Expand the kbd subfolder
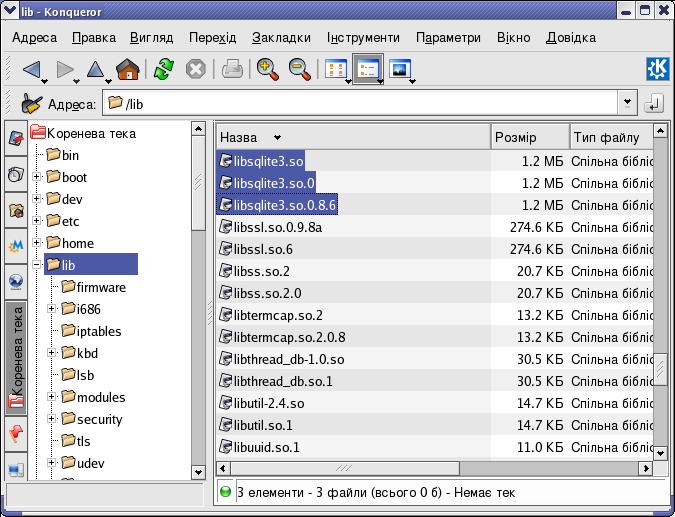Screen dimensions: 675x517 pyautogui.click(x=51, y=353)
